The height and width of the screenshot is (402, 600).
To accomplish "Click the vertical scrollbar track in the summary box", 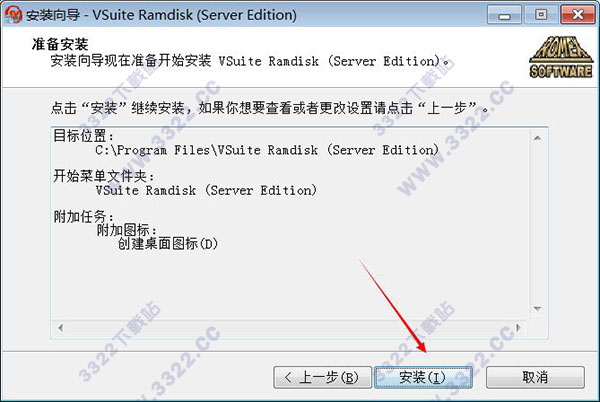I will (x=538, y=223).
